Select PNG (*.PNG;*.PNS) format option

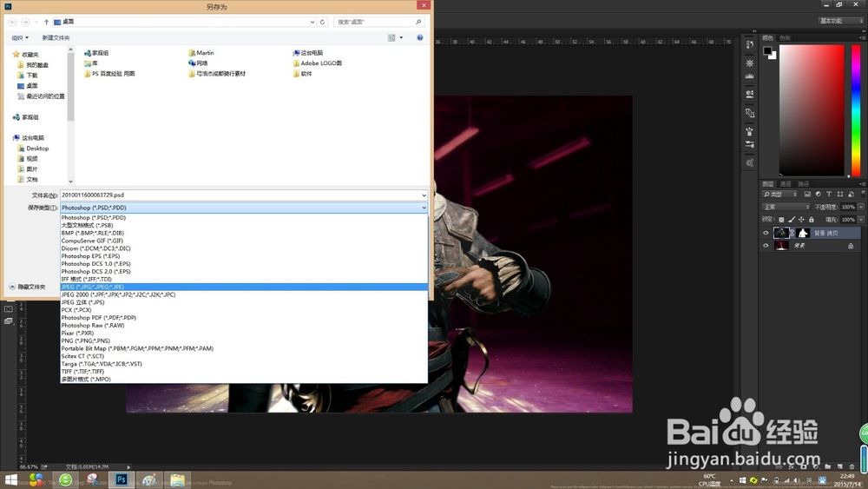[x=244, y=340]
